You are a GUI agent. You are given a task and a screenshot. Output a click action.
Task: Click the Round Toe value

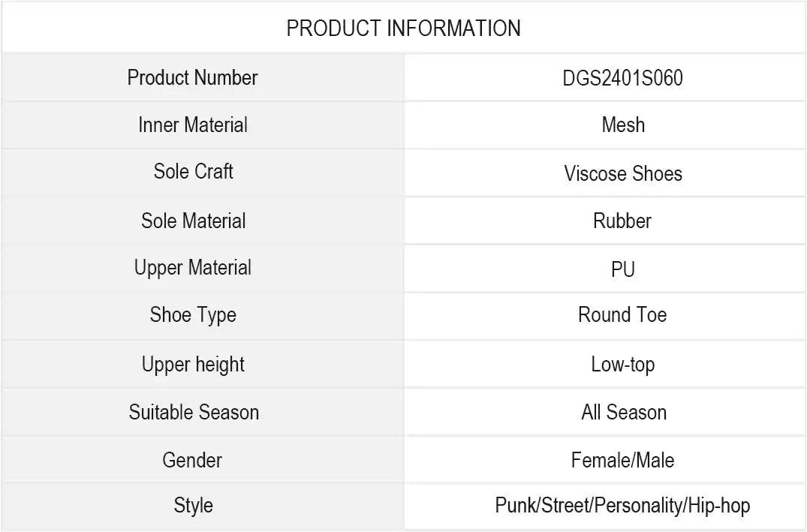[x=622, y=315]
